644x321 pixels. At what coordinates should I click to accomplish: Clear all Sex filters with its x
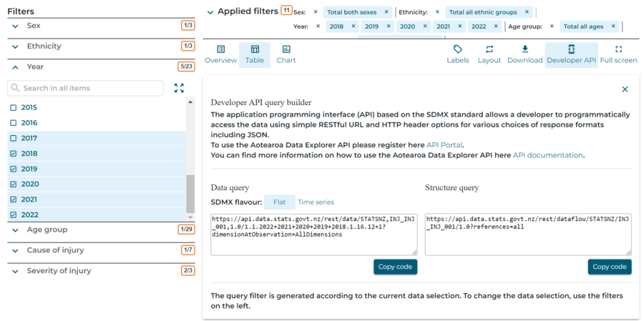click(316, 12)
